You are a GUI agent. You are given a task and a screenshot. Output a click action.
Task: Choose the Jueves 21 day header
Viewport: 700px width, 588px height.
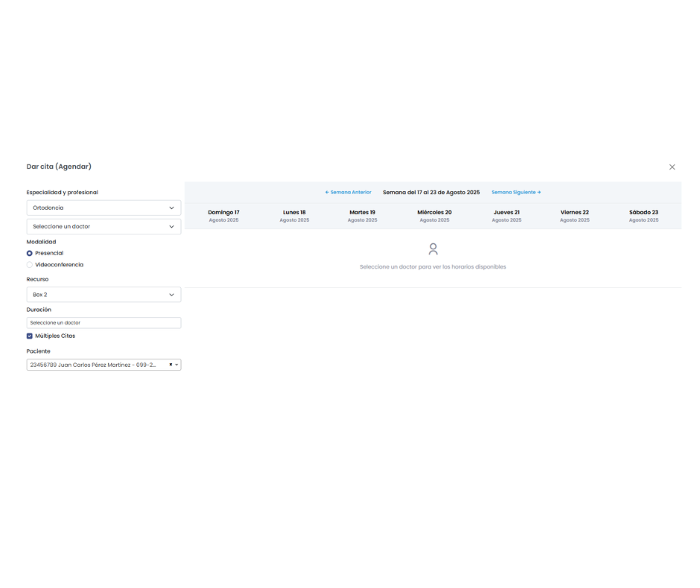506,216
